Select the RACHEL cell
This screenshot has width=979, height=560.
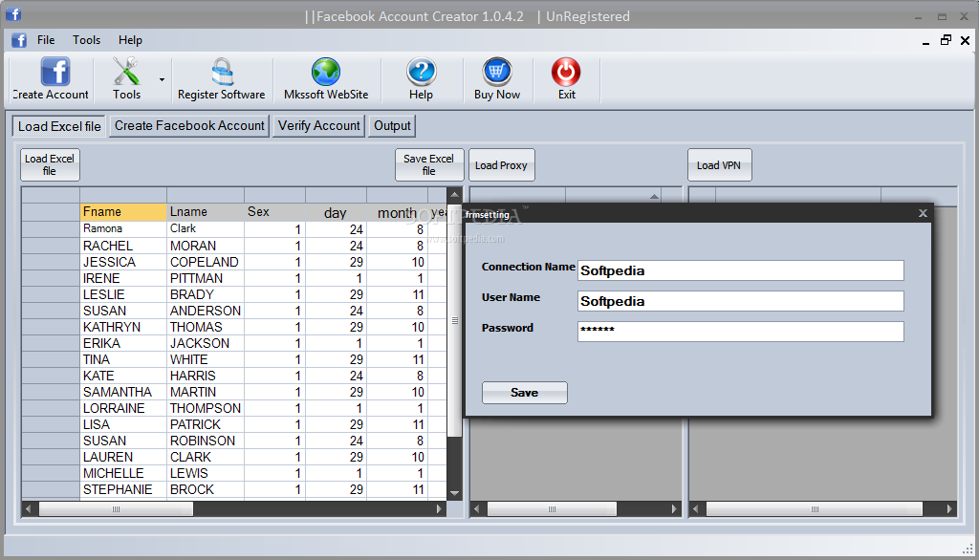(x=123, y=246)
